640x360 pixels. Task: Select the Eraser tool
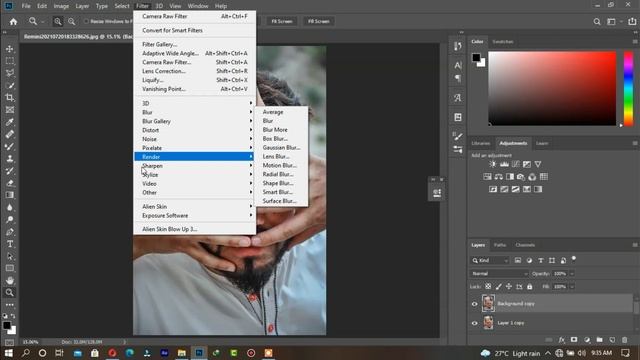click(x=9, y=183)
